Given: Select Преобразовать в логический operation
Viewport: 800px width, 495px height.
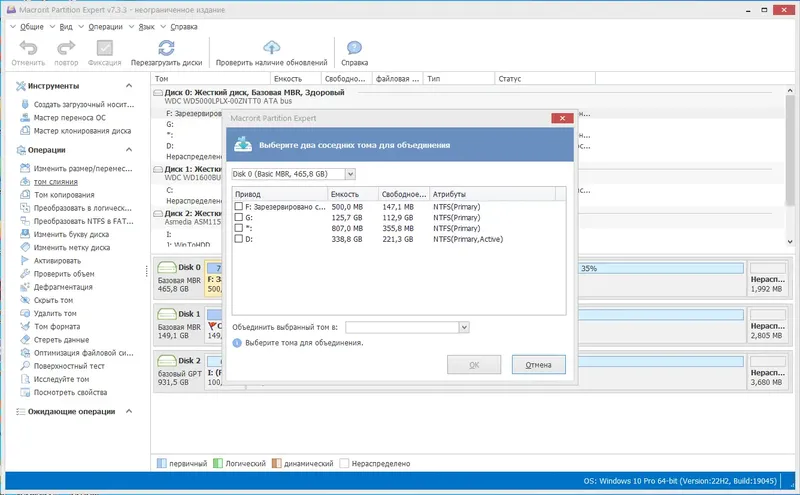Looking at the screenshot, I should (x=82, y=208).
